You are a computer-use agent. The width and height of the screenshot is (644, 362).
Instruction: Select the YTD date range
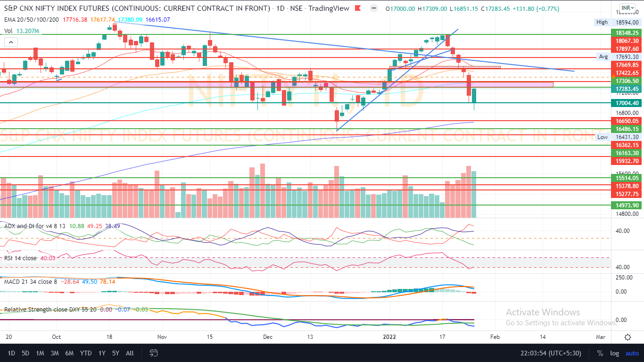(86, 353)
